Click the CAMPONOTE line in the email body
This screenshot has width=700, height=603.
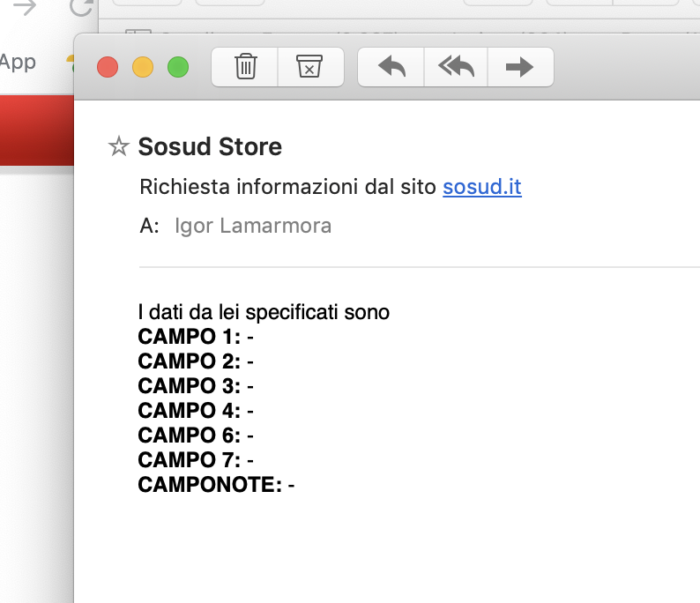pyautogui.click(x=216, y=485)
